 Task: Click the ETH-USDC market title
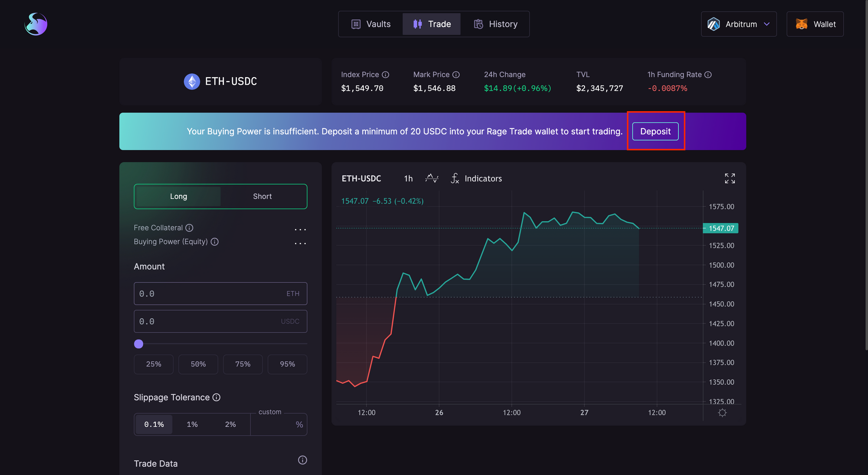coord(231,81)
